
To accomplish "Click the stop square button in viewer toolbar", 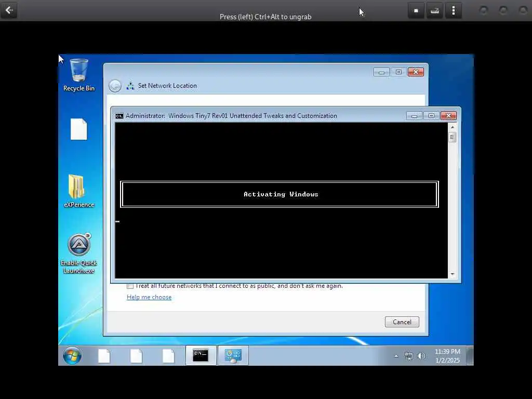I will 416,10.
